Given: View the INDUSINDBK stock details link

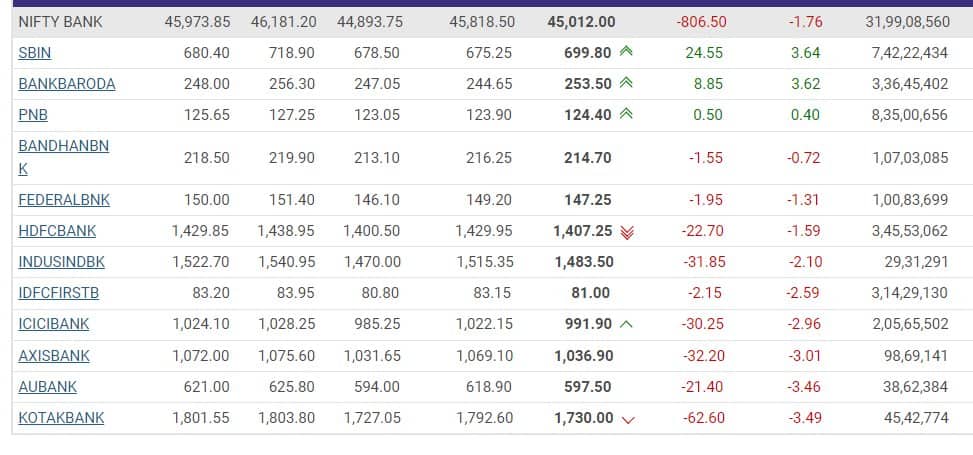Looking at the screenshot, I should tap(61, 262).
